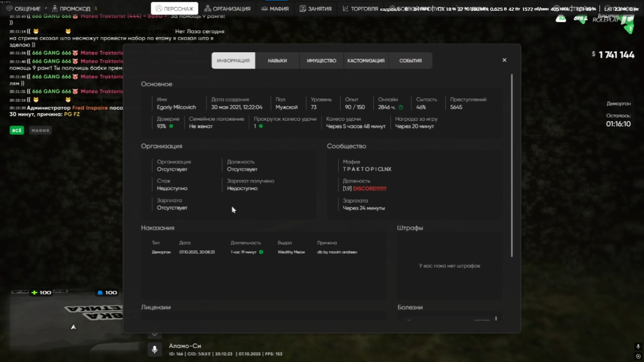644x362 pixels.
Task: Open the Мафия top menu item
Action: (275, 8)
